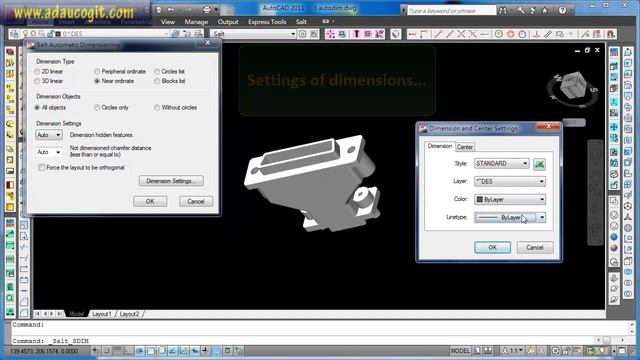The height and width of the screenshot is (360, 640).
Task: Select the Blocks list radio button
Action: tap(157, 81)
